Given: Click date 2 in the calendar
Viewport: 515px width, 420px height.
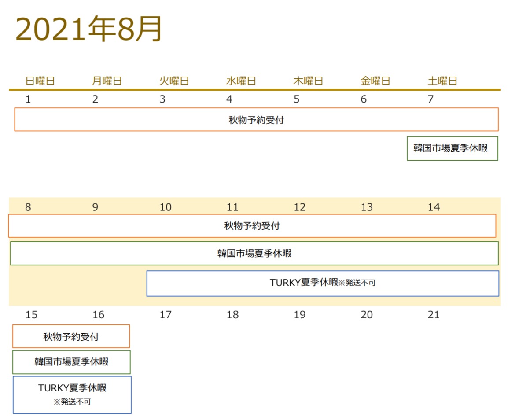Looking at the screenshot, I should point(95,99).
